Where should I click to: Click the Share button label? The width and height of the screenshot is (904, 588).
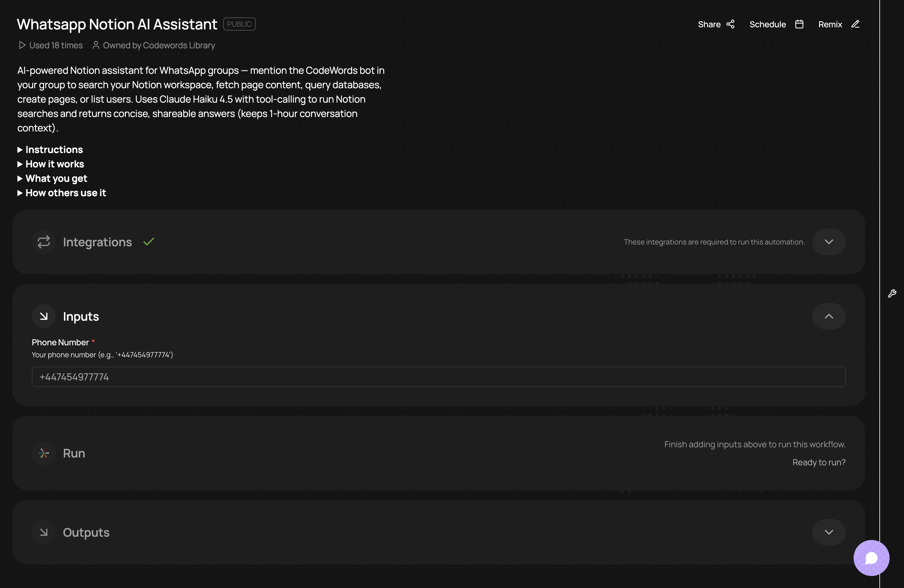point(709,24)
